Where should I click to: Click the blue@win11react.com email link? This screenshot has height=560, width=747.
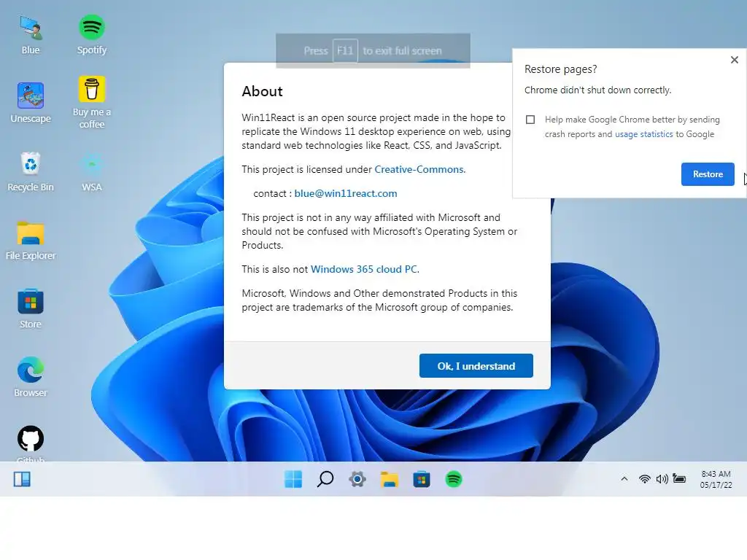pos(345,193)
